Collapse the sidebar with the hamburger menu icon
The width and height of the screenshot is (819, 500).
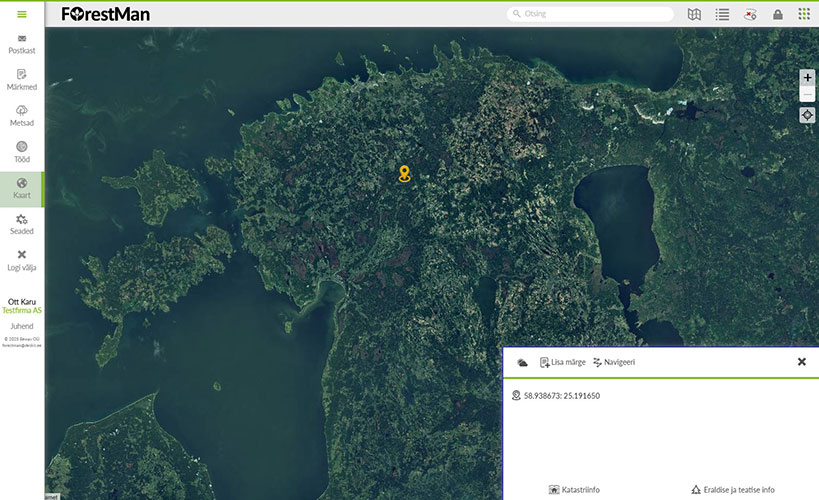pyautogui.click(x=22, y=14)
